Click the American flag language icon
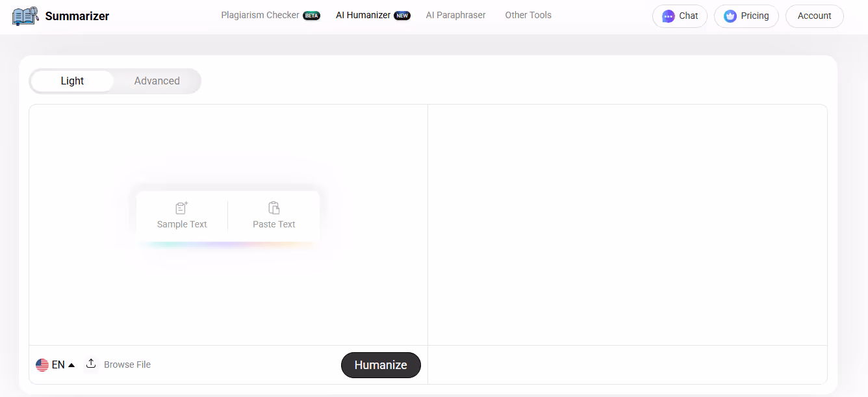The height and width of the screenshot is (397, 868). 43,365
